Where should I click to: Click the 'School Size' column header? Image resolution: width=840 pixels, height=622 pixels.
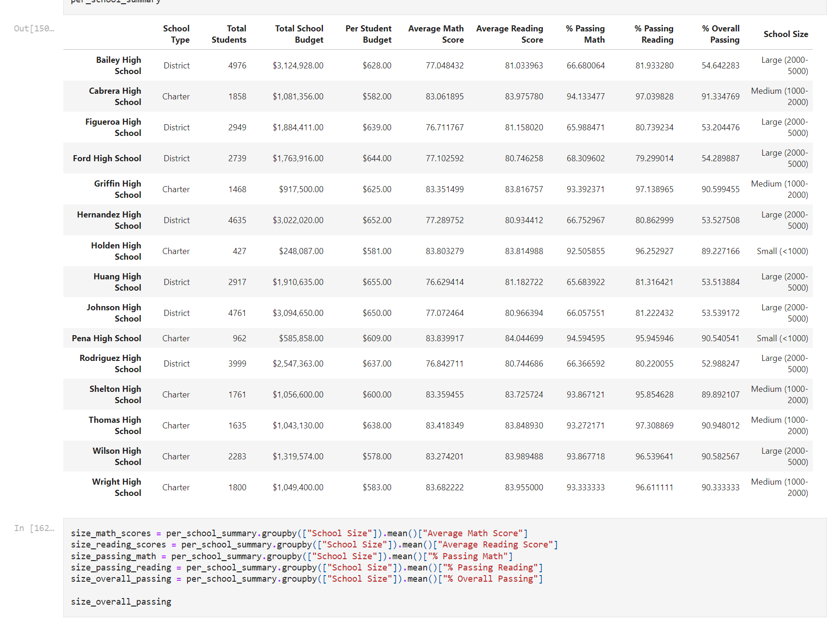pyautogui.click(x=786, y=34)
